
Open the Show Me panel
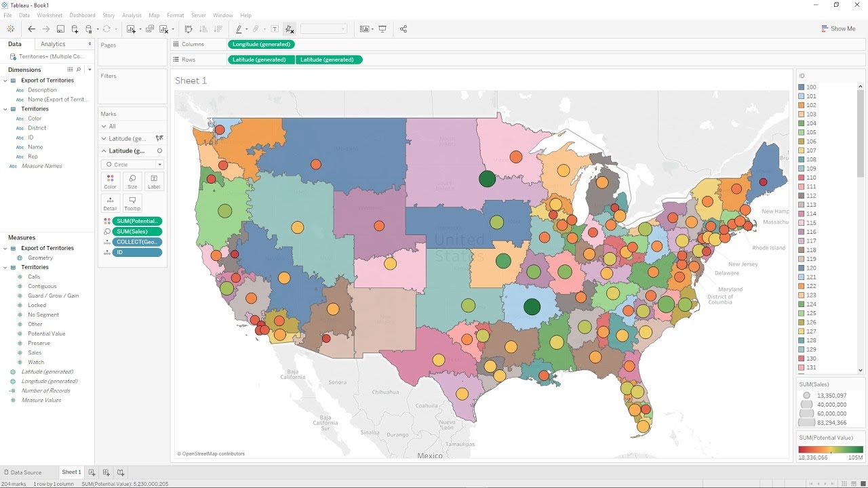pyautogui.click(x=838, y=28)
